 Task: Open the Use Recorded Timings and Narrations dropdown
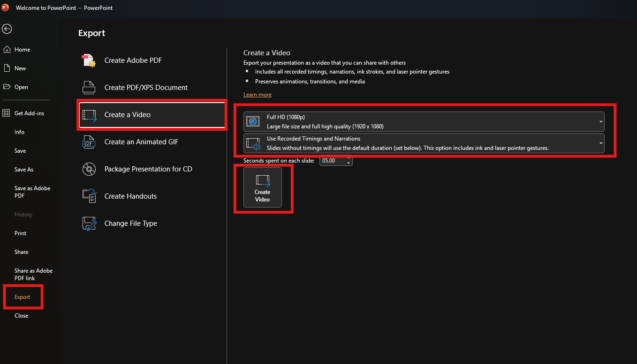[424, 143]
